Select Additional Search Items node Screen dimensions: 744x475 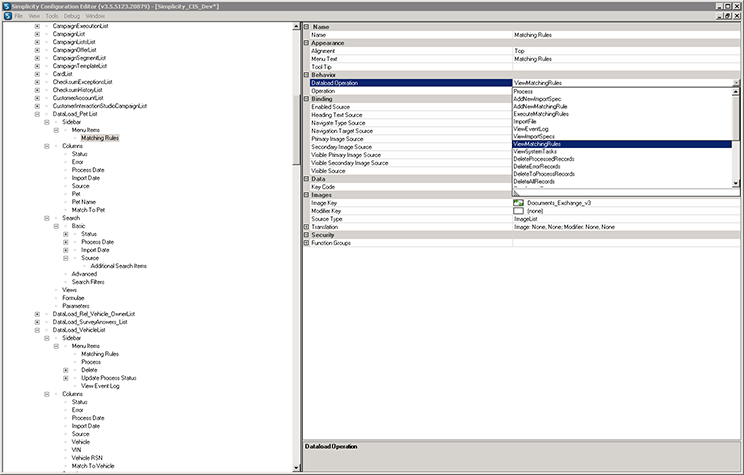click(x=119, y=266)
